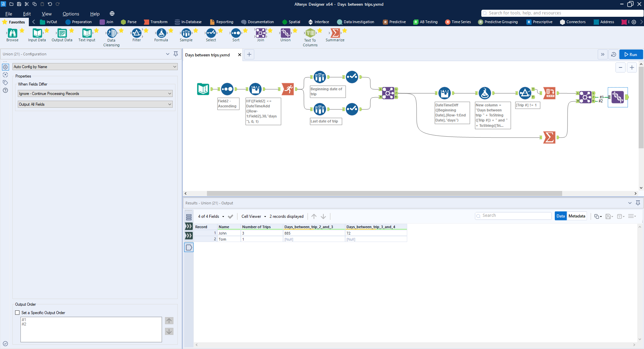This screenshot has width=644, height=349.
Task: Pin the Configuration panel
Action: (x=175, y=54)
